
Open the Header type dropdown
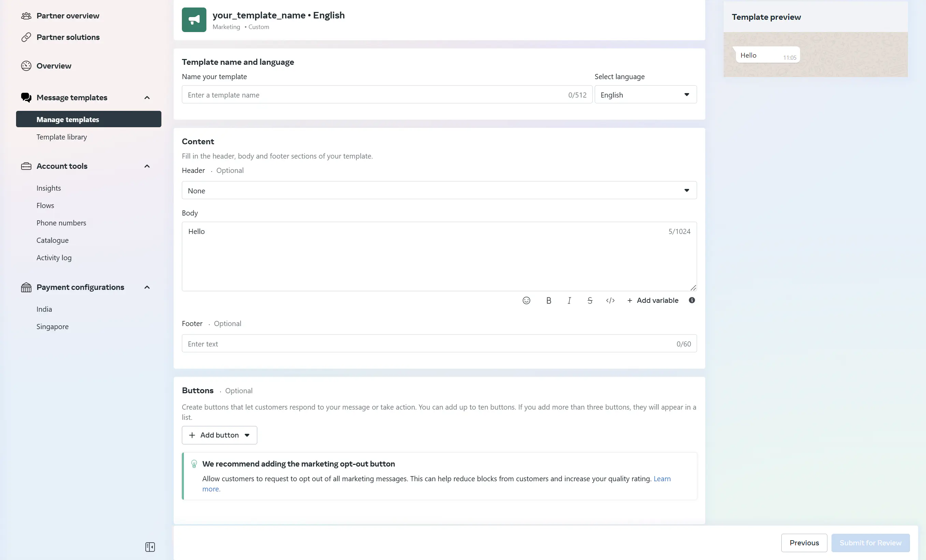(439, 190)
